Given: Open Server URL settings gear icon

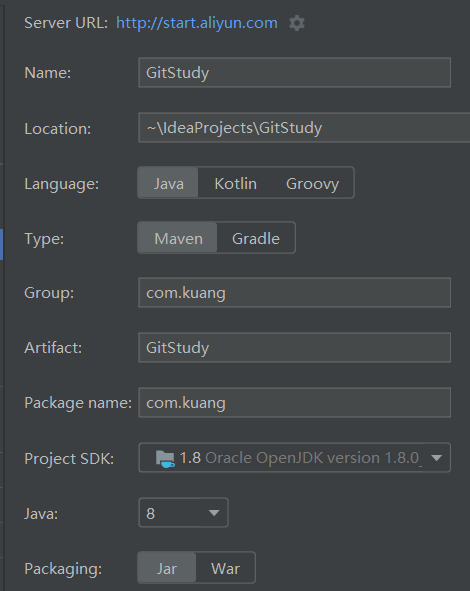Looking at the screenshot, I should [x=297, y=23].
